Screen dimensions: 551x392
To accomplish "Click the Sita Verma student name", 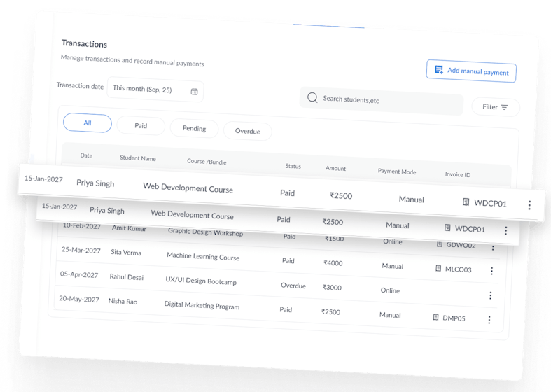I will pos(126,252).
